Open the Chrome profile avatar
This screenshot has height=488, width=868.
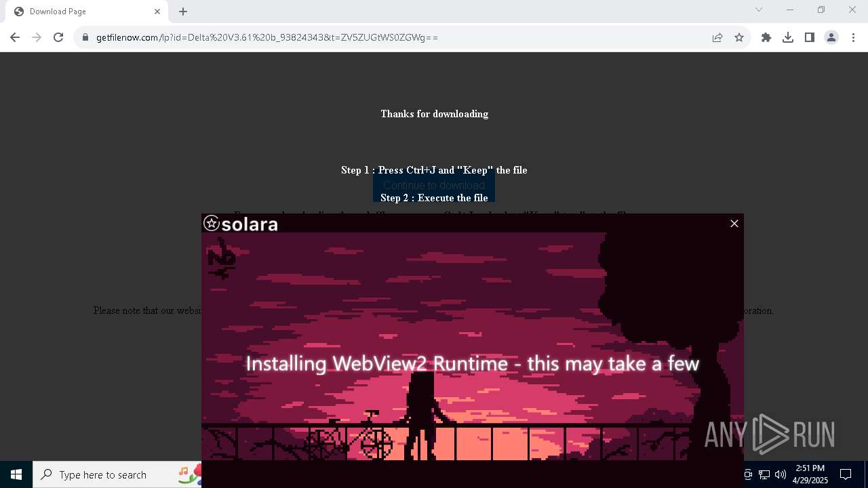click(x=831, y=38)
